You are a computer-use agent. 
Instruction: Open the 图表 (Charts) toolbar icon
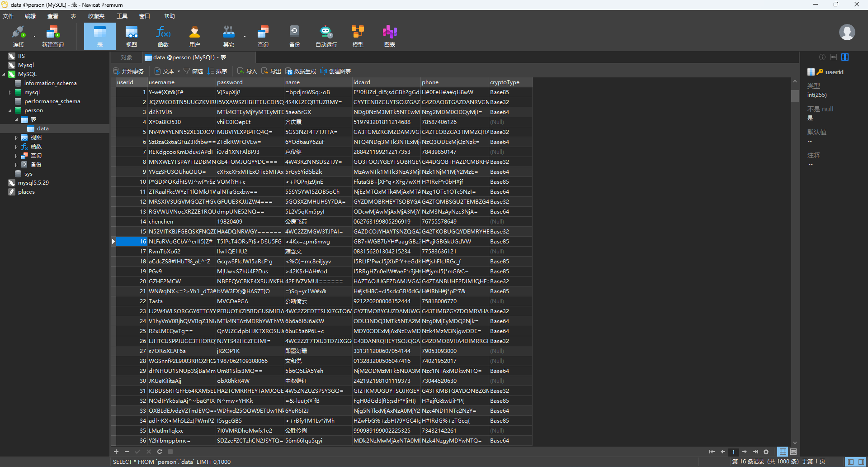coord(390,36)
